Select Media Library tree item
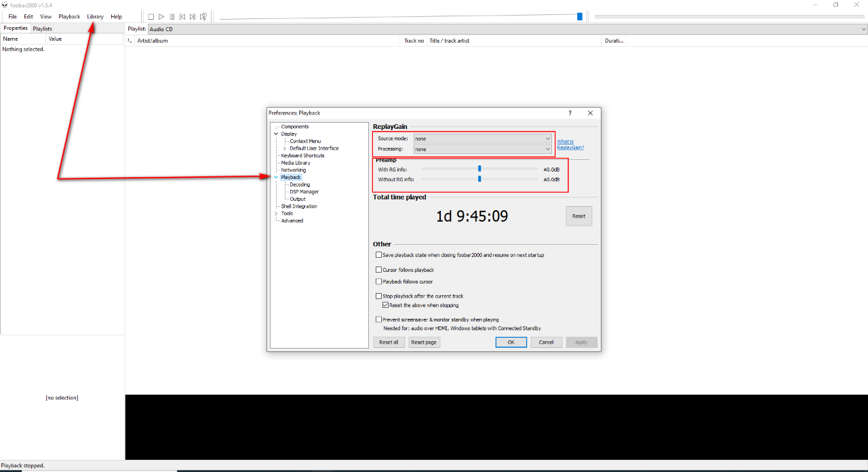Image resolution: width=868 pixels, height=472 pixels. point(296,163)
